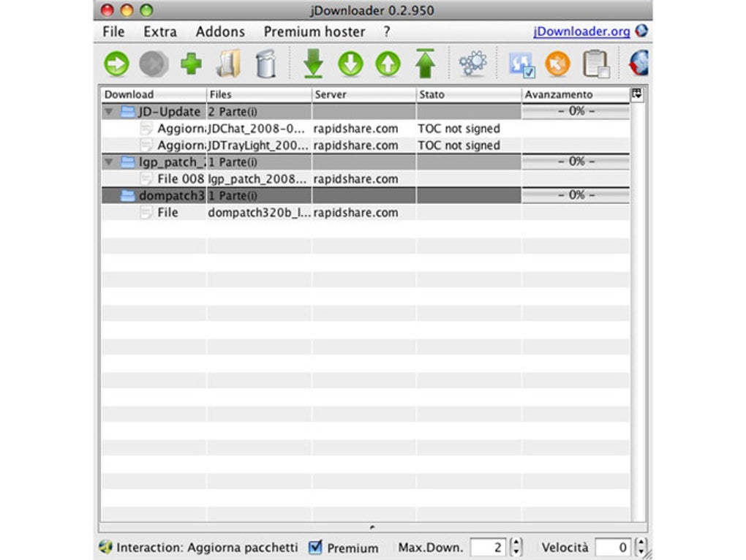Open the Premium hoster menu

pos(314,31)
